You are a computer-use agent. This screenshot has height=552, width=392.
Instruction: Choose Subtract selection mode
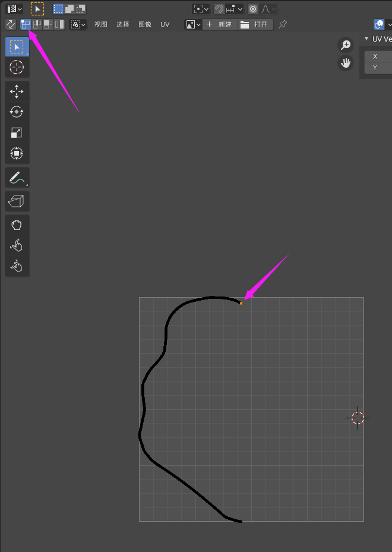81,9
